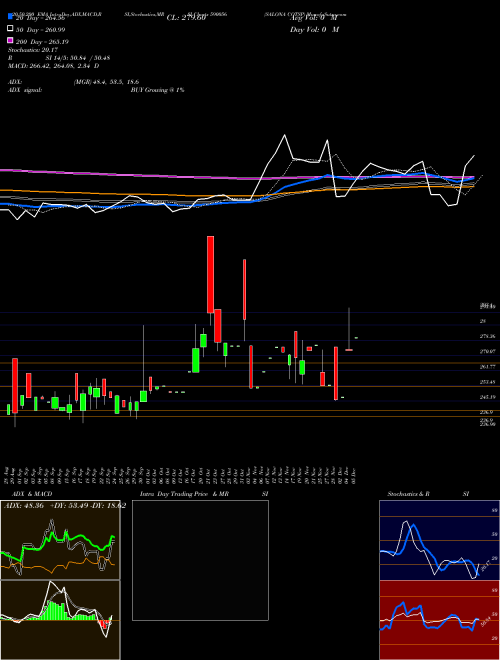The image size is (500, 660).
Task: Open the red RSI chart panel
Action: point(439,620)
